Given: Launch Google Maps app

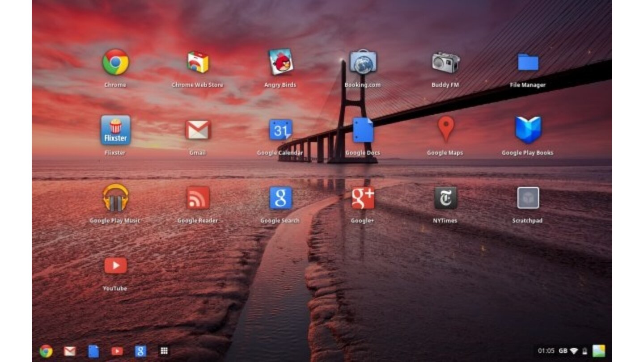Looking at the screenshot, I should (445, 129).
